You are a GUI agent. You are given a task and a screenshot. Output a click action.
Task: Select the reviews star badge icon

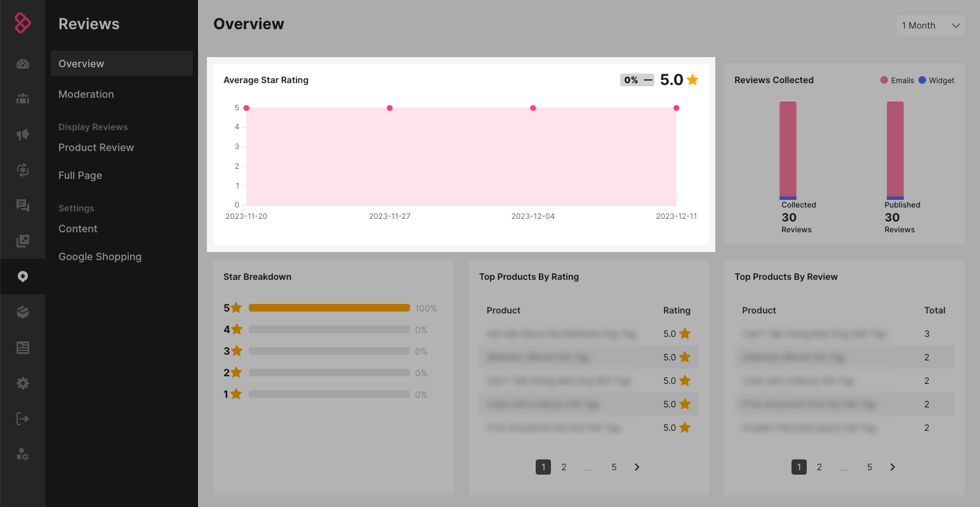pos(23,276)
